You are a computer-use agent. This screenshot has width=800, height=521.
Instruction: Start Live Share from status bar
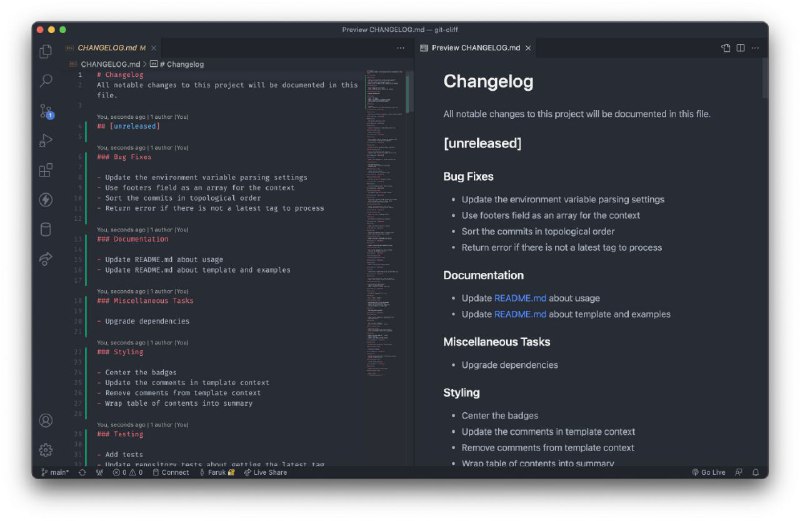[x=265, y=473]
